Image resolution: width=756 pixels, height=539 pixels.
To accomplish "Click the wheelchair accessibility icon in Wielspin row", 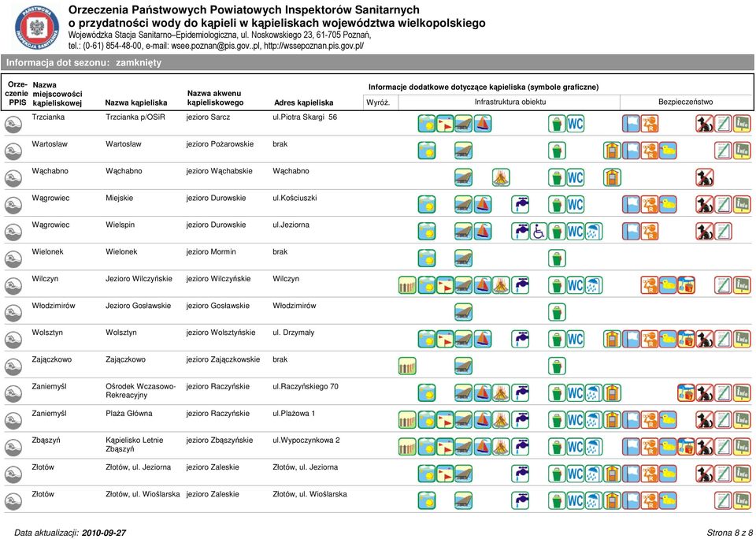I will 538,232.
